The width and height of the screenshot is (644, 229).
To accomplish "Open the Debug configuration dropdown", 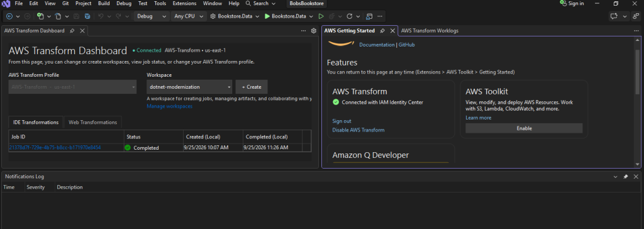I will (x=151, y=16).
